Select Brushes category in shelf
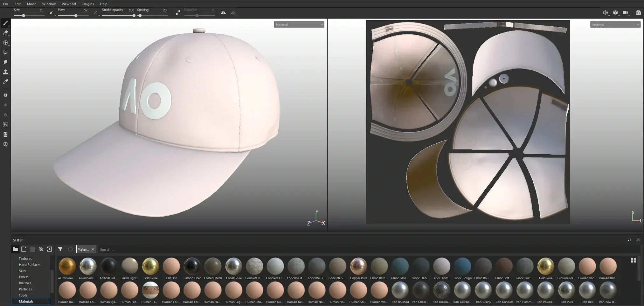This screenshot has height=306, width=644. [25, 283]
